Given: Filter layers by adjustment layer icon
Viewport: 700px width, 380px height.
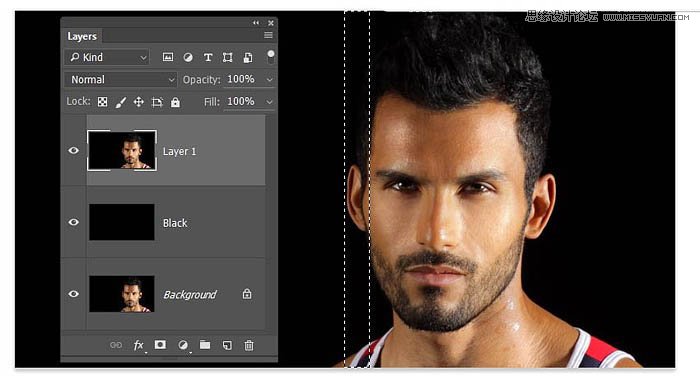Looking at the screenshot, I should pyautogui.click(x=188, y=57).
